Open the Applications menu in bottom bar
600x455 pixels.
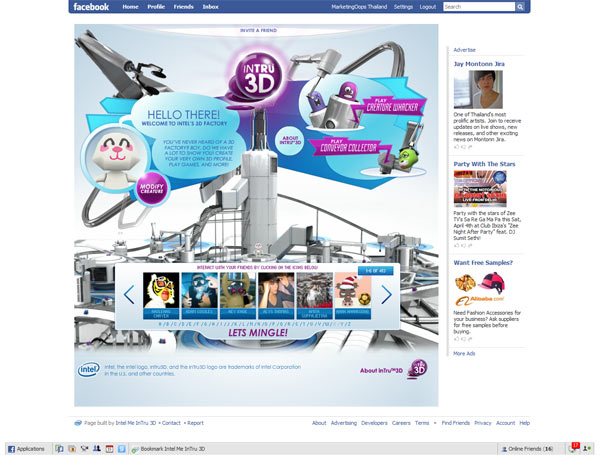(x=26, y=449)
